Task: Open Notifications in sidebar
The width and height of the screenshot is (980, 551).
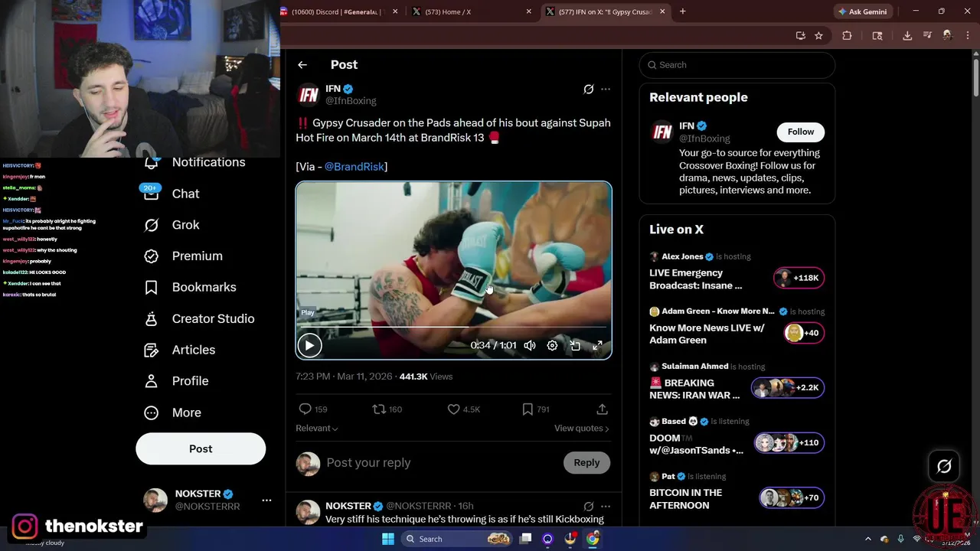Action: coord(194,162)
